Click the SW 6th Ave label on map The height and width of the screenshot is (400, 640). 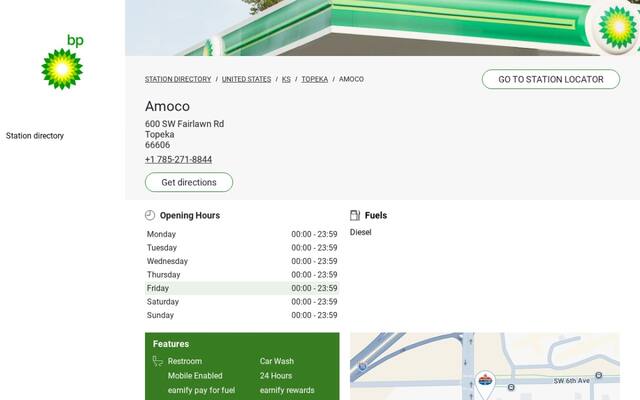pos(571,381)
